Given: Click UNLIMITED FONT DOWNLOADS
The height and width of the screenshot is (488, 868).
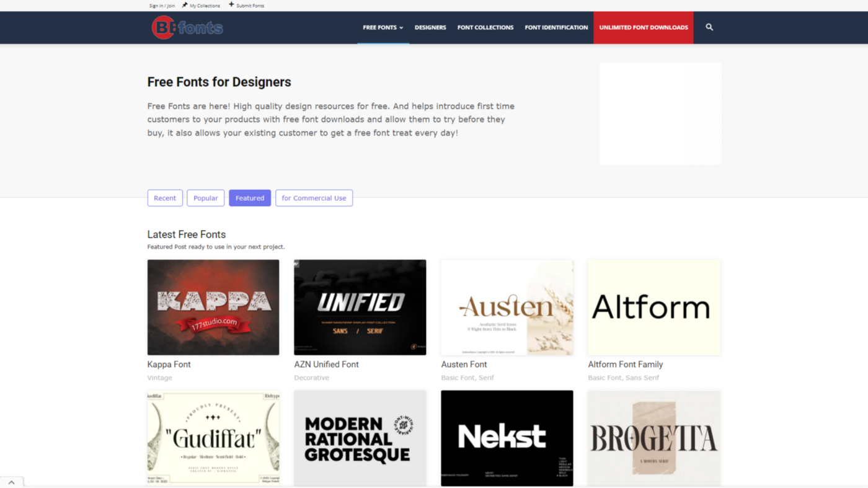Looking at the screenshot, I should coord(644,27).
